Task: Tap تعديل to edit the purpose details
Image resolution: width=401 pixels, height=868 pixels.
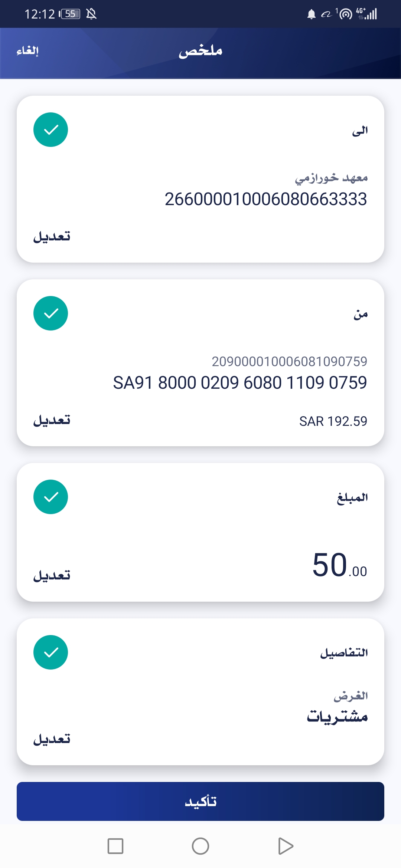Action: 52,739
